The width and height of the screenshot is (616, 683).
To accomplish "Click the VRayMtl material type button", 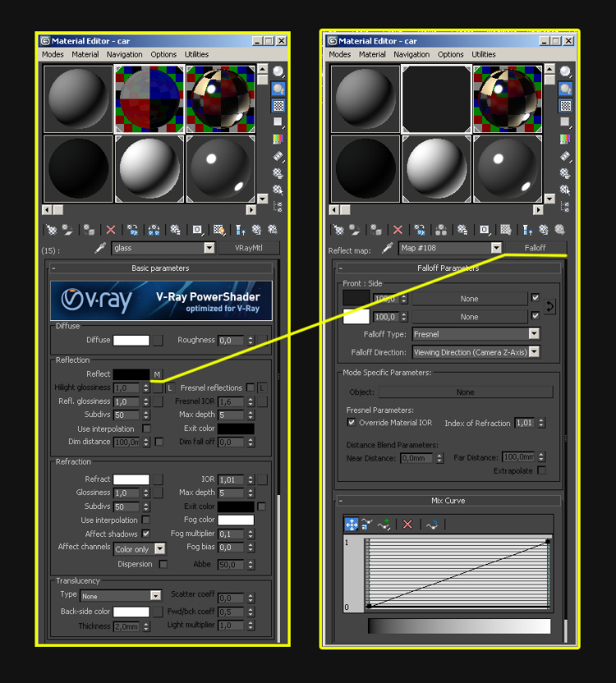I will coord(249,248).
